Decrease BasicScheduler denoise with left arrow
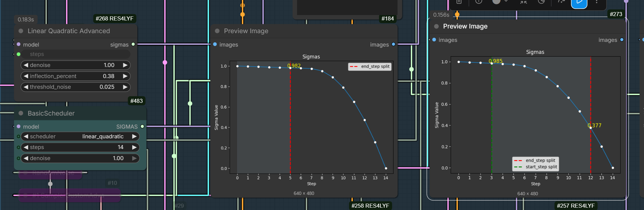This screenshot has width=644, height=210. click(x=26, y=158)
